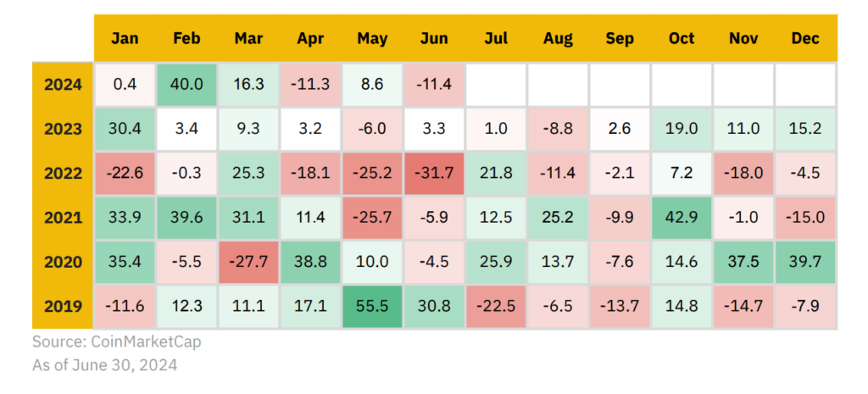Click the 0.4 cell for January 2024

(x=125, y=85)
